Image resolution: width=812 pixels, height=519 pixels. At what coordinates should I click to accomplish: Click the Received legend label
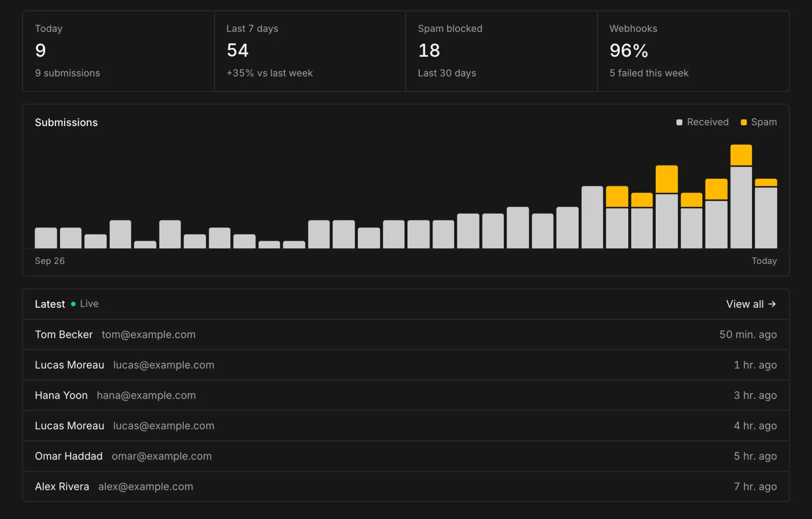coord(707,122)
